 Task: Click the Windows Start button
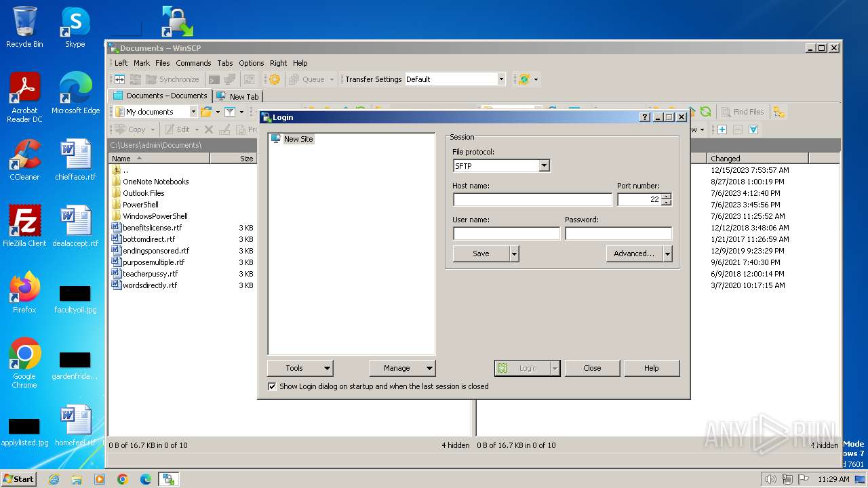point(19,479)
